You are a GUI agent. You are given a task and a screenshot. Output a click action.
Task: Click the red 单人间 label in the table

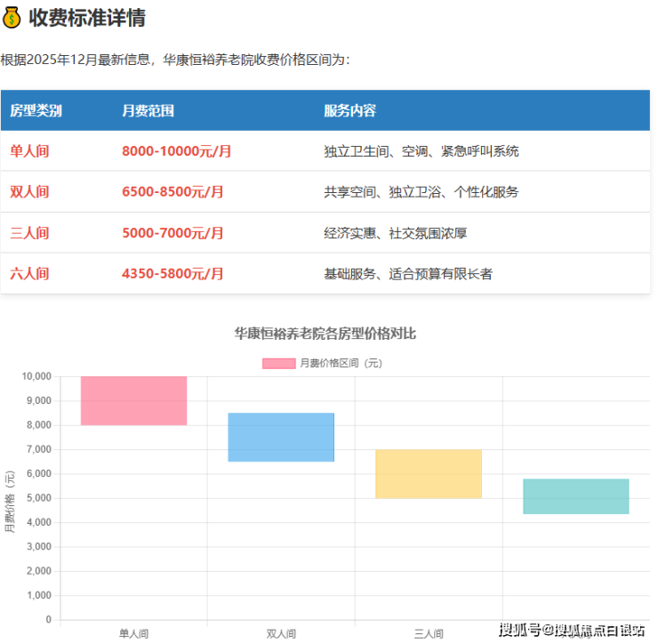pyautogui.click(x=29, y=151)
